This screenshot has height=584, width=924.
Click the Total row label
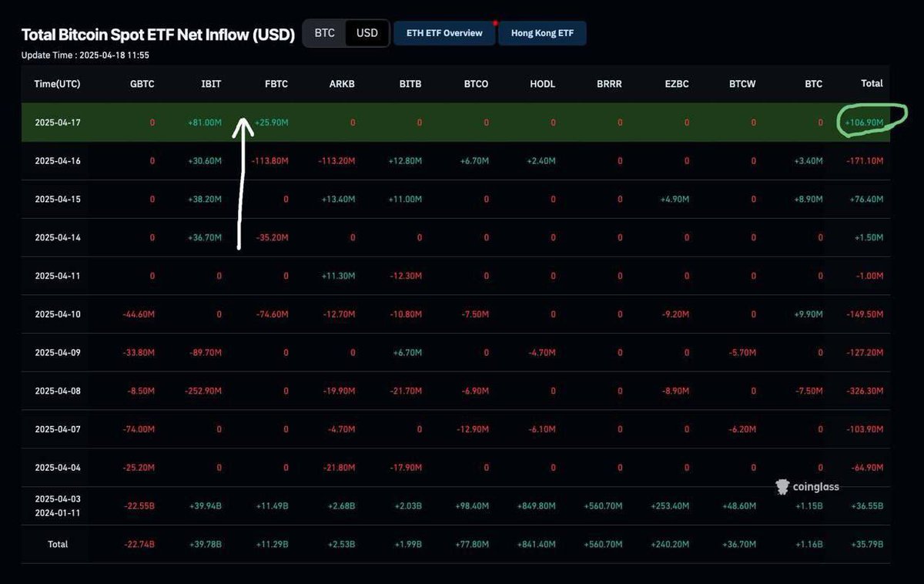[58, 544]
